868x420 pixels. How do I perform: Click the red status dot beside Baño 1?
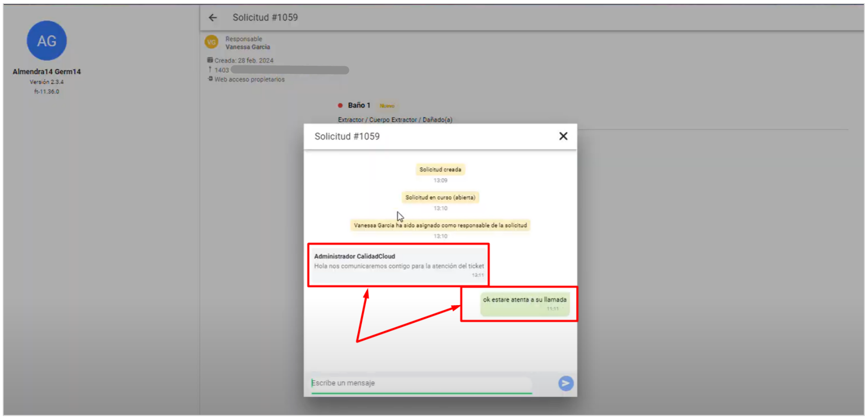click(x=340, y=106)
